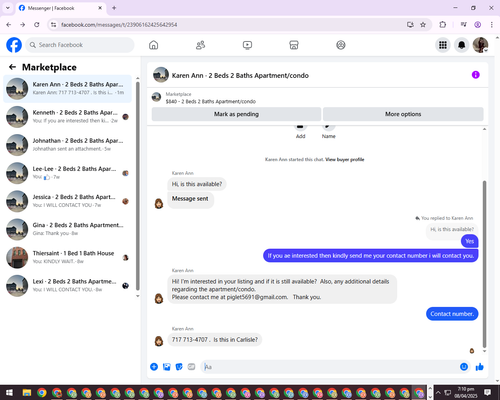Screen dimensions: 500x400
Task: View site information icon in address bar
Action: (53, 25)
